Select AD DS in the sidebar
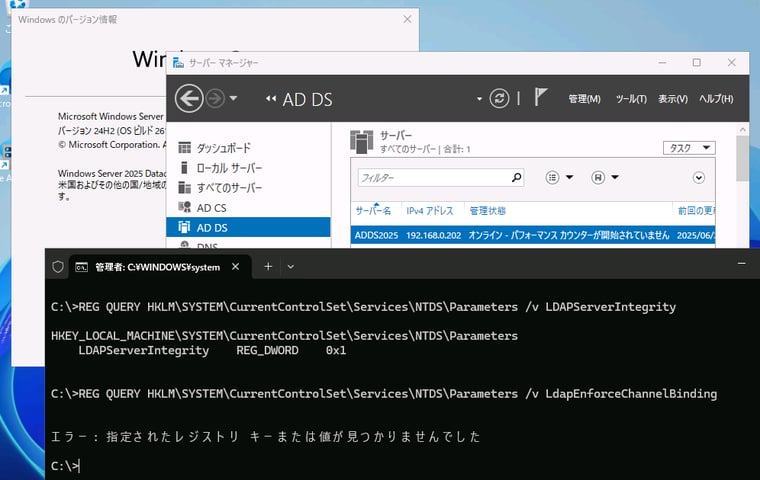Screen dimensions: 760x480 (x=248, y=227)
